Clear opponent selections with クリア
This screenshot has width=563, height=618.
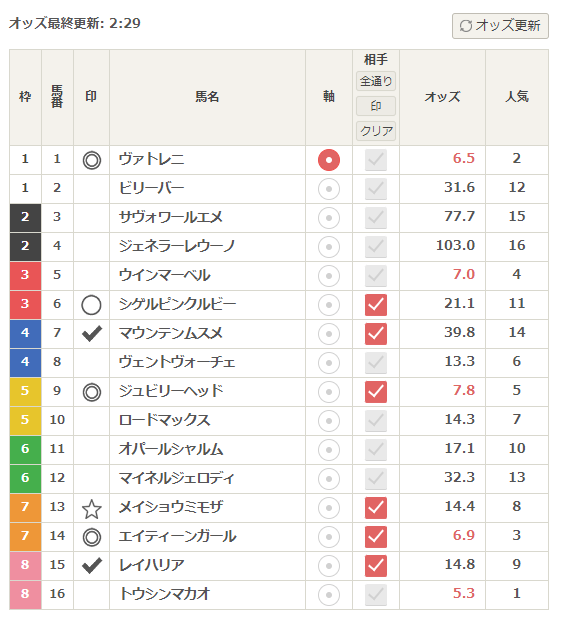376,130
